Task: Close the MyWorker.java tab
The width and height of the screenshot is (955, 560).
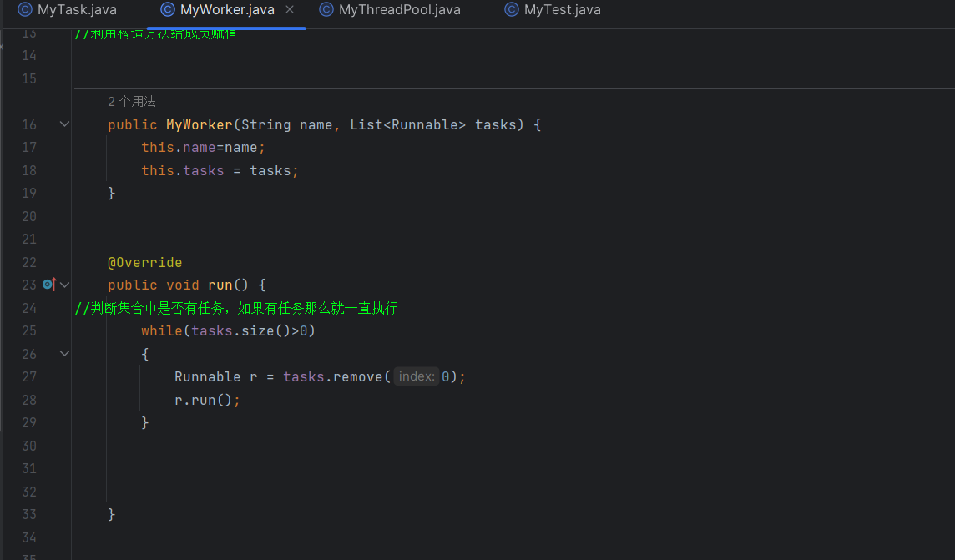Action: pos(290,10)
